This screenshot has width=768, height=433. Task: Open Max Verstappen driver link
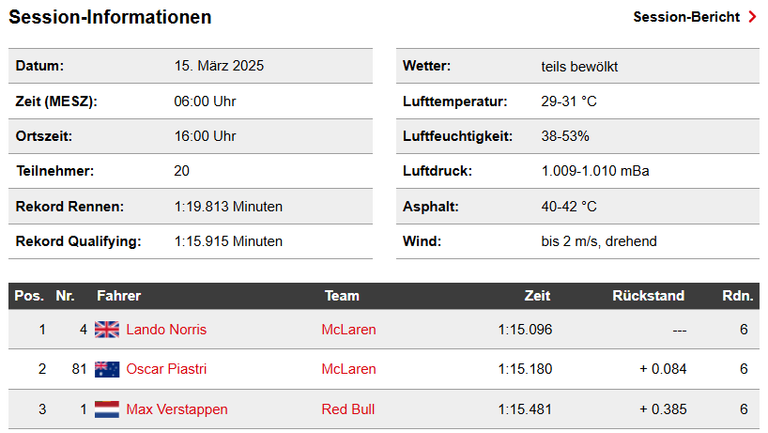(177, 409)
